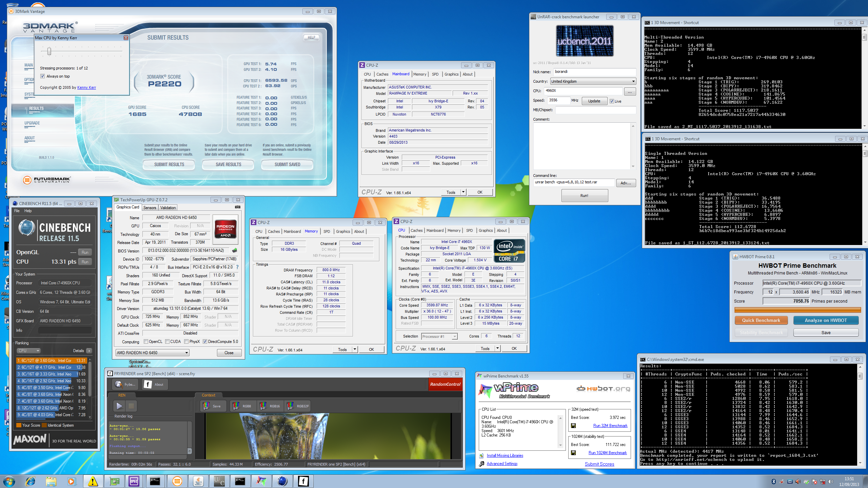Screen dimensions: 868x488
Task: Click the Bus Interface question mark in GPU-Z
Action: [x=237, y=267]
